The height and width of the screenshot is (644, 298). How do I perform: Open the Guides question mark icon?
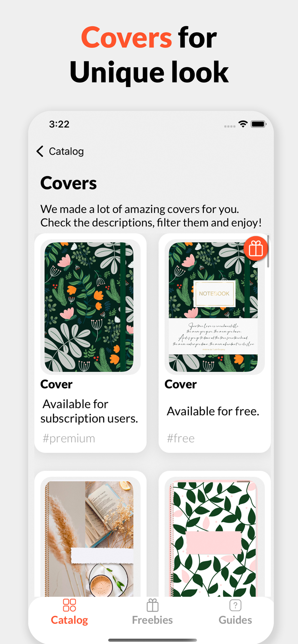point(235,605)
